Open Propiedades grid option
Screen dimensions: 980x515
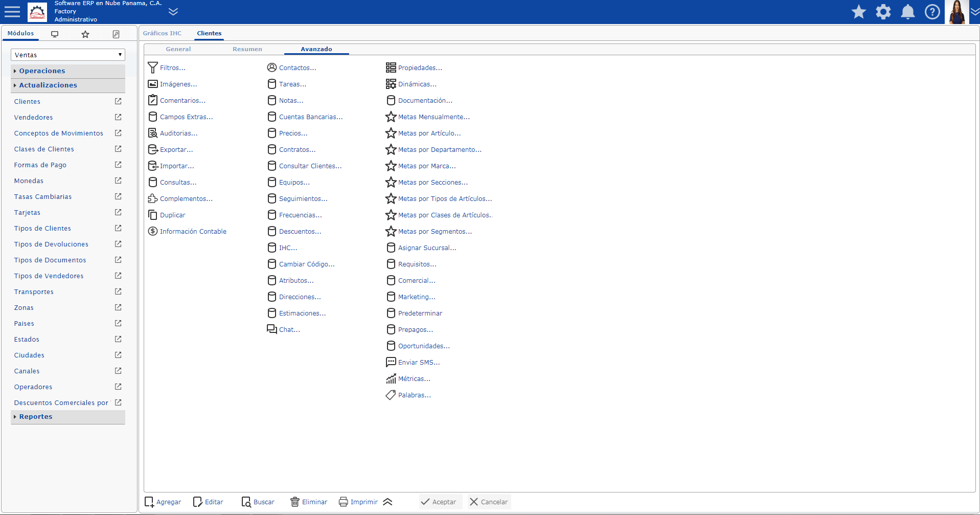tap(414, 68)
